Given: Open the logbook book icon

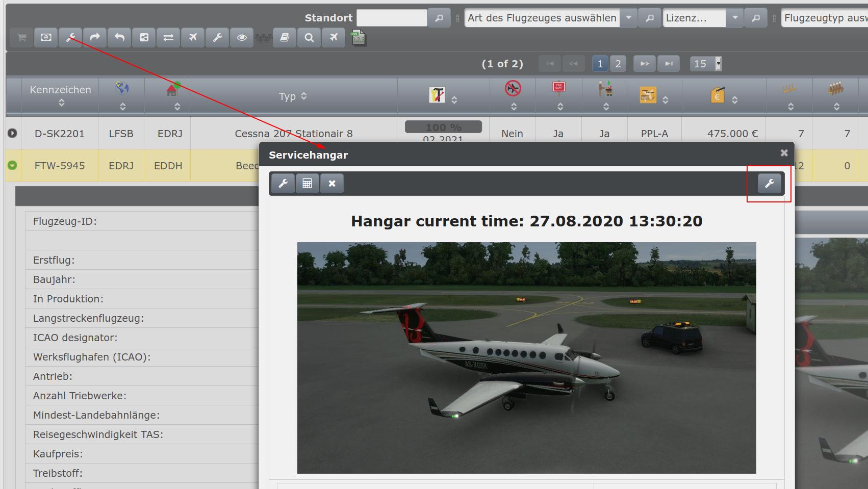Looking at the screenshot, I should coord(285,38).
